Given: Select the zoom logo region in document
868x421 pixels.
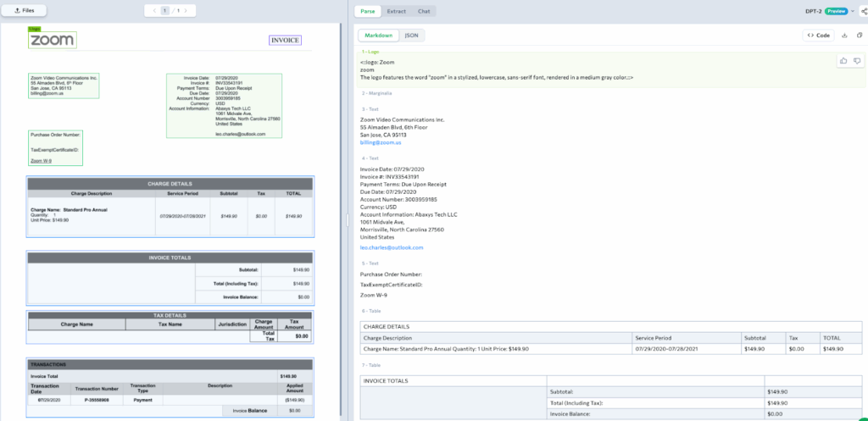Looking at the screenshot, I should click(x=53, y=40).
